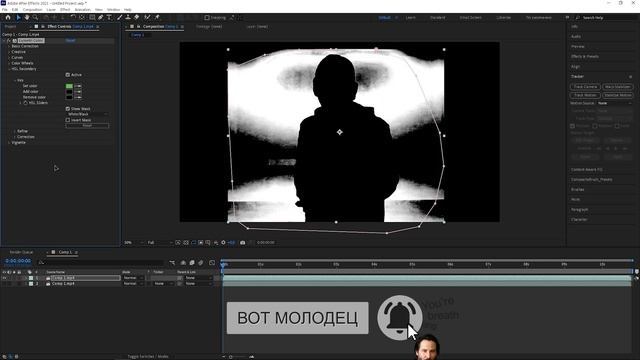Open the Window menu
Image resolution: width=640 pixels, height=360 pixels.
point(113,9)
